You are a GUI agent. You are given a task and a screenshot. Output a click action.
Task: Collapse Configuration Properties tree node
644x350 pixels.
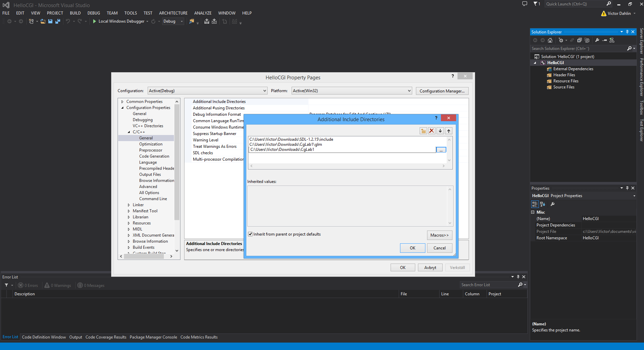pos(122,108)
